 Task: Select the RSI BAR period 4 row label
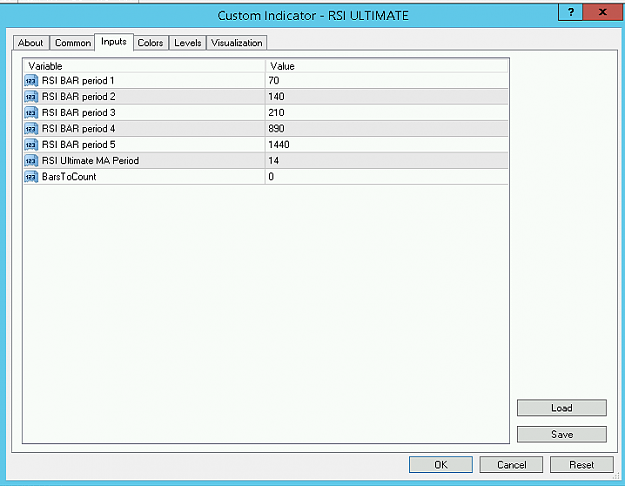[79, 129]
